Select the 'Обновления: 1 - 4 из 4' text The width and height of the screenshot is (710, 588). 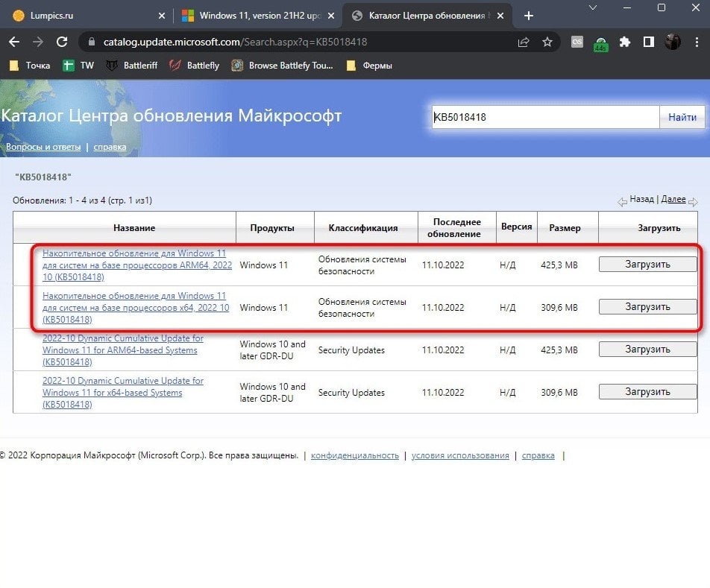tap(82, 200)
